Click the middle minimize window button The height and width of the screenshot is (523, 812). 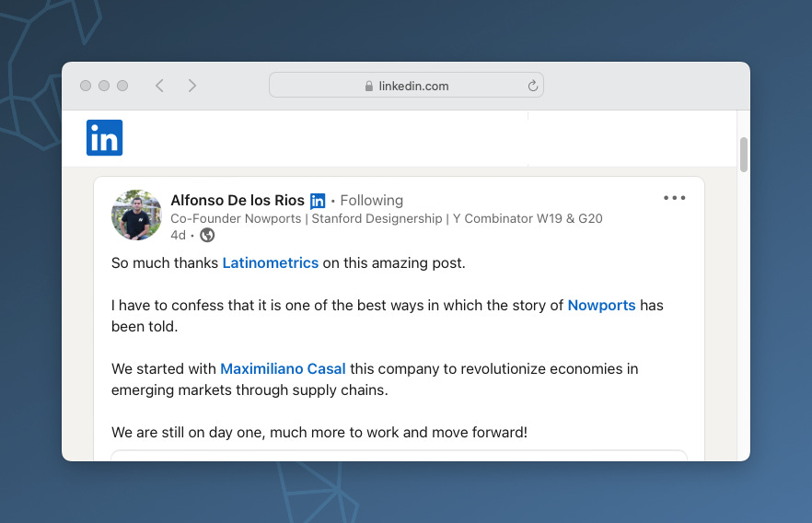pyautogui.click(x=104, y=86)
